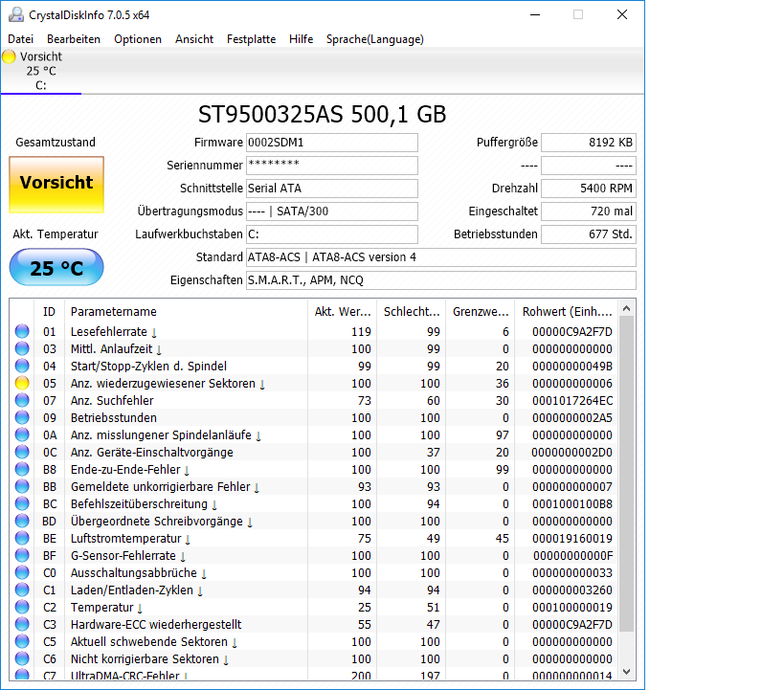784x690 pixels.
Task: Click the blue 25 °C temperature button
Action: [56, 268]
